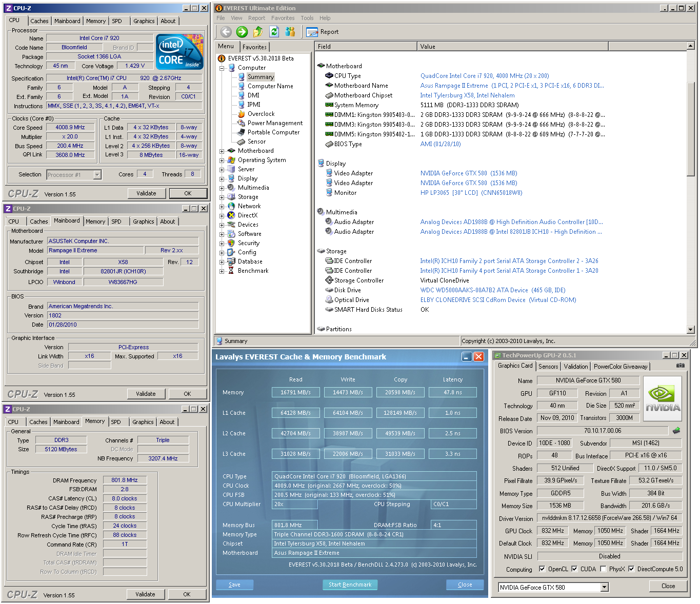Open the SPD tab in the bottom CPU-Z Memory window
The width and height of the screenshot is (700, 604).
coord(116,422)
